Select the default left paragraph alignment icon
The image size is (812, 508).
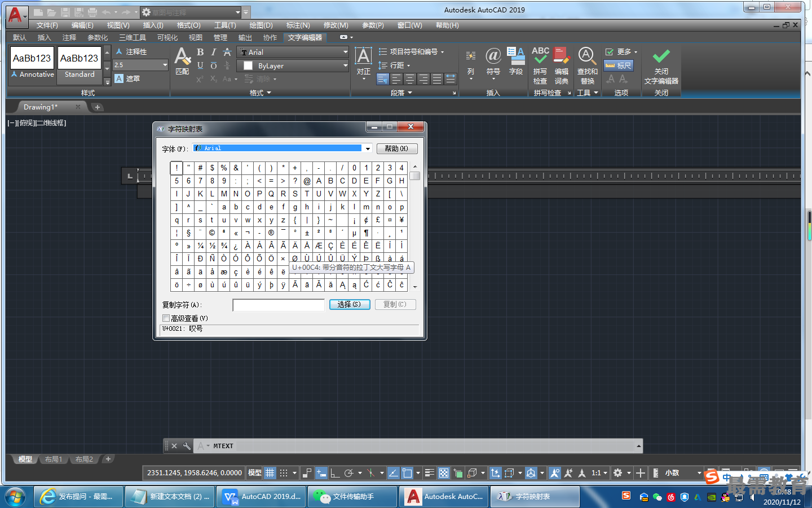(x=383, y=79)
